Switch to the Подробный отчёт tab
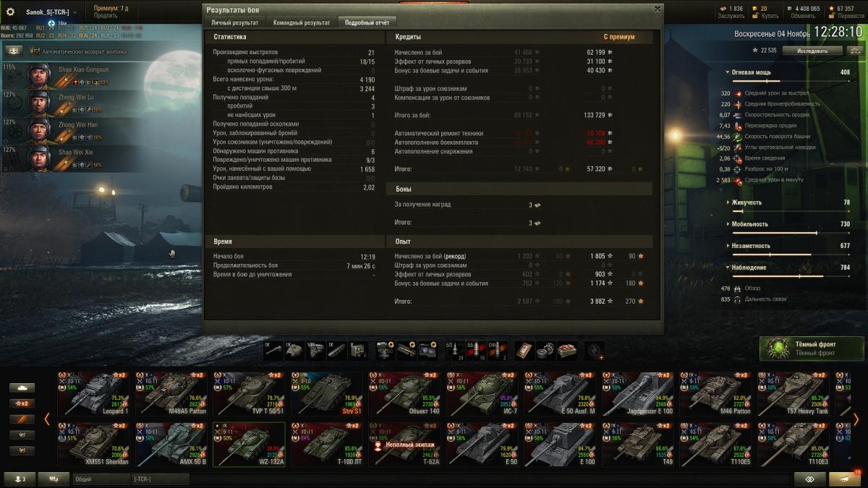Image resolution: width=868 pixels, height=488 pixels. [367, 22]
